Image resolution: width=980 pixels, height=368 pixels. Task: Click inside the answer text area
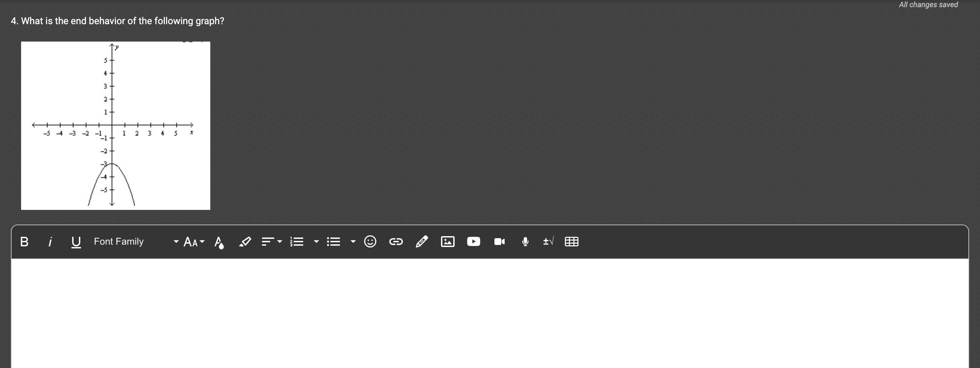[489, 312]
